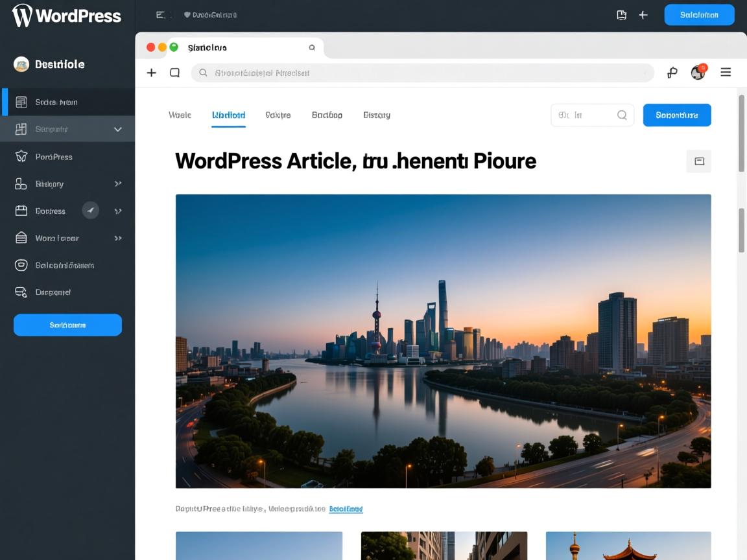Expand the Worn sidebar item arrow
747x560 pixels.
(x=118, y=239)
